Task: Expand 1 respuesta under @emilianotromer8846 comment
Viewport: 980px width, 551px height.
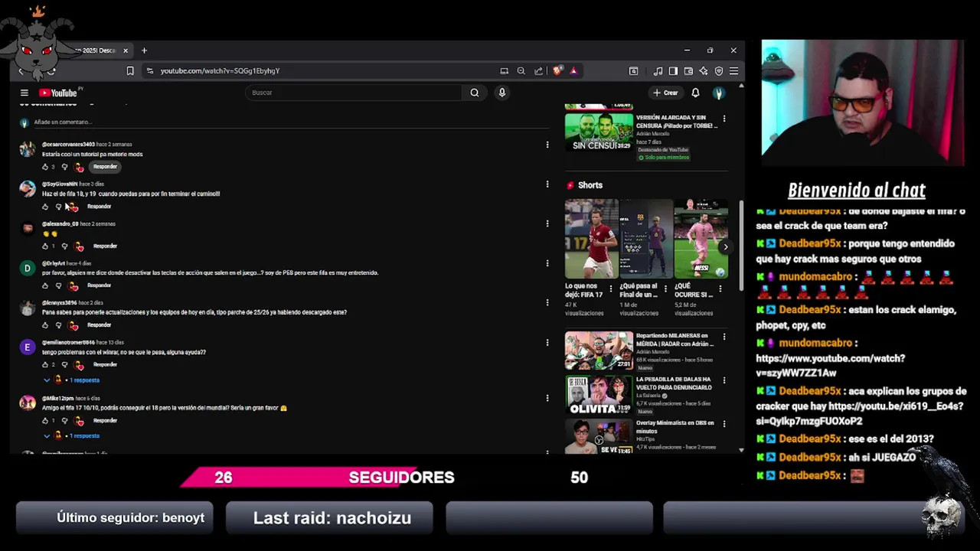Action: pos(72,380)
